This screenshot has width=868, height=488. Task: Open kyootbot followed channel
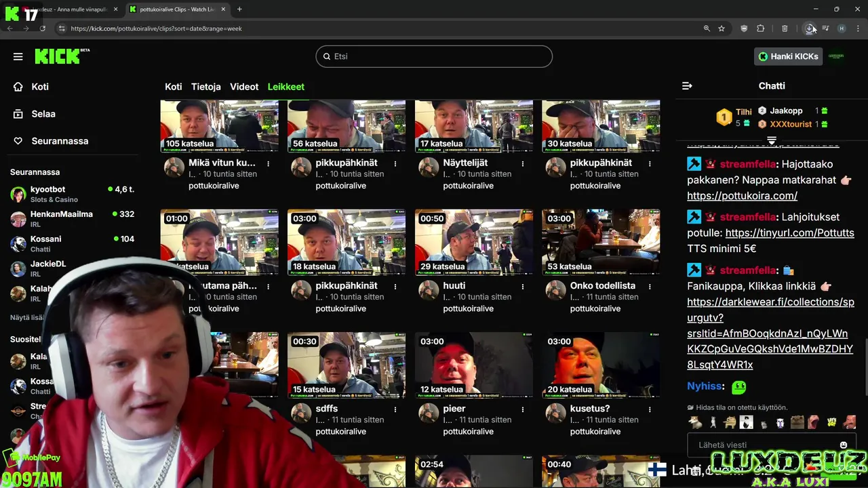coord(72,194)
